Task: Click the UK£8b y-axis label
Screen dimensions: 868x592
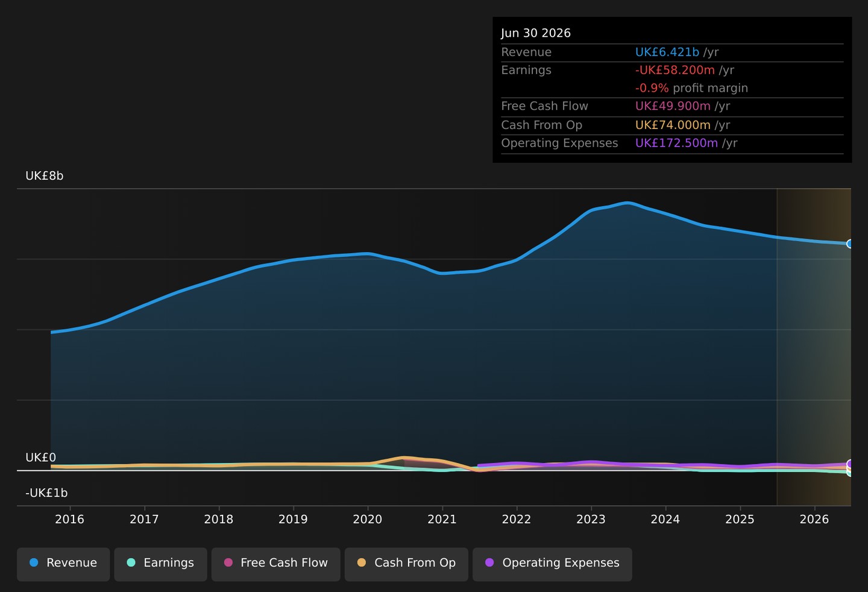Action: coord(45,176)
